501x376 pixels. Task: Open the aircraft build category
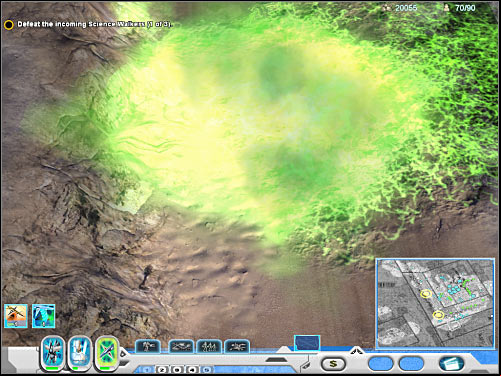(237, 347)
